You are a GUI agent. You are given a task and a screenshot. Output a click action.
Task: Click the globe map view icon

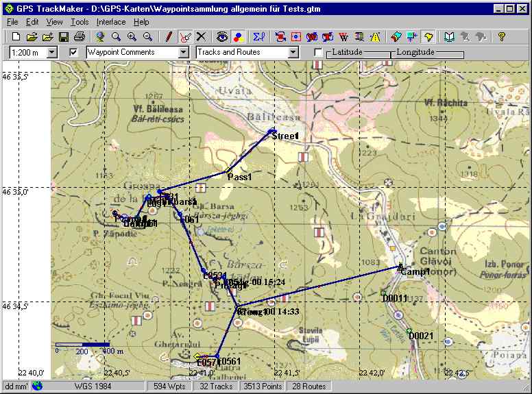(100, 36)
